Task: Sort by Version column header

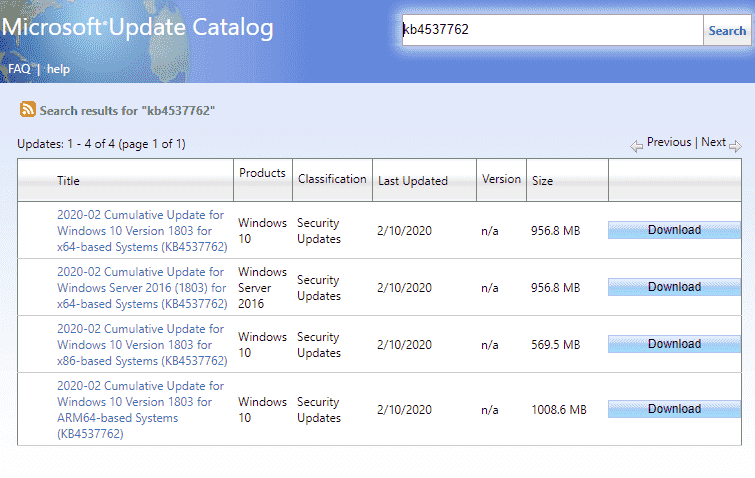Action: tap(501, 179)
